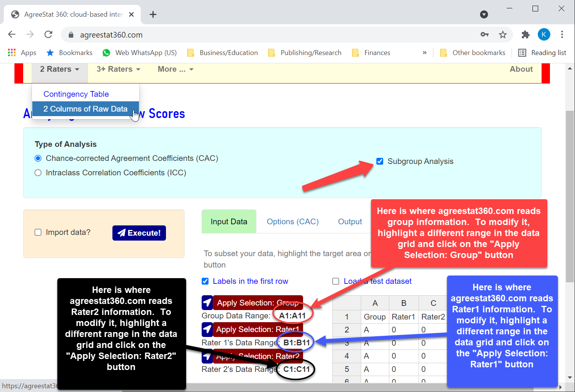Open Web WhatsApp (US) bookmark
The width and height of the screenshot is (575, 392).
pyautogui.click(x=140, y=53)
